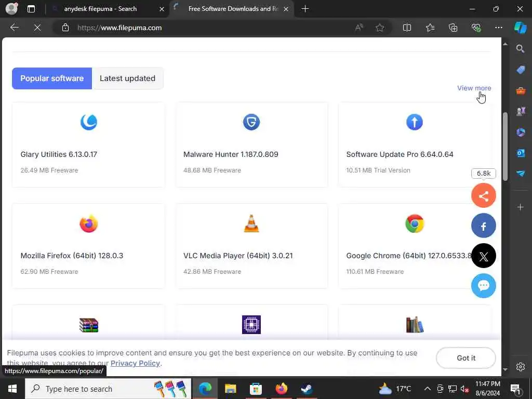Screen dimensions: 532x399
Task: Click the Mozilla Firefox logo icon
Action: click(x=88, y=223)
